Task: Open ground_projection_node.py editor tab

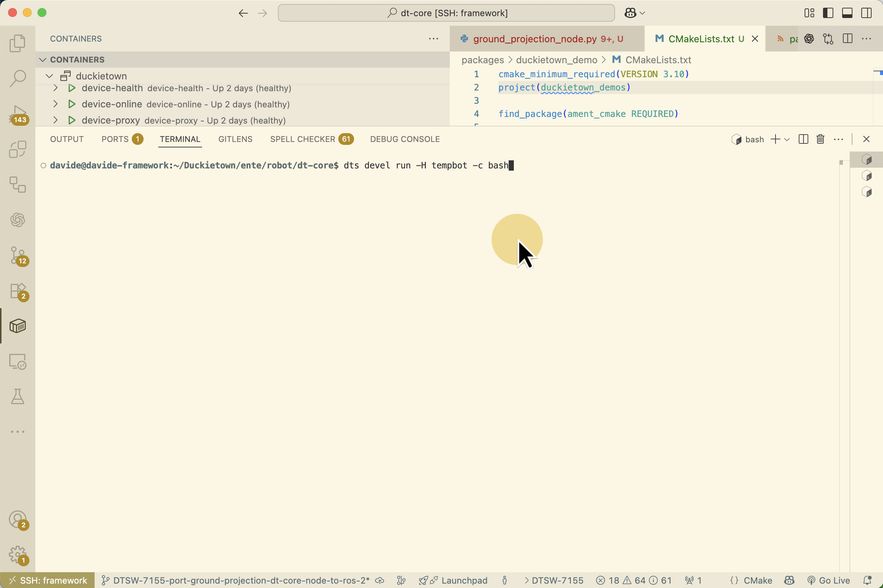Action: click(534, 39)
